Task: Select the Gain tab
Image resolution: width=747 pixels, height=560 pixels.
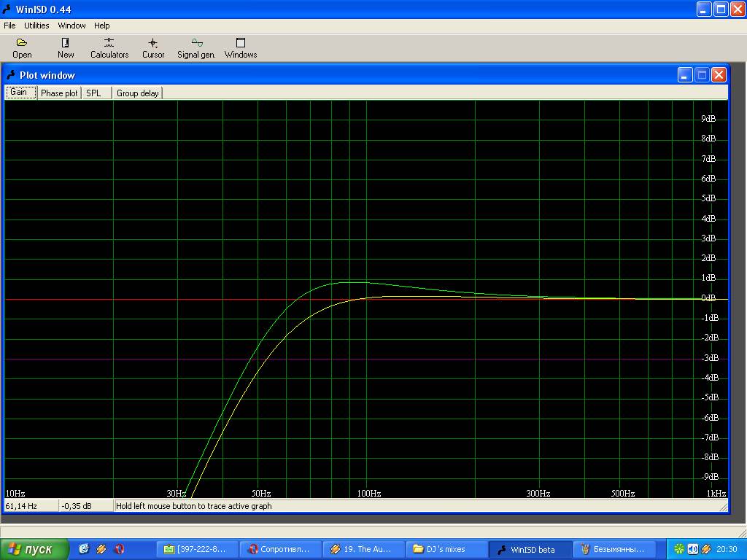Action: coord(18,93)
